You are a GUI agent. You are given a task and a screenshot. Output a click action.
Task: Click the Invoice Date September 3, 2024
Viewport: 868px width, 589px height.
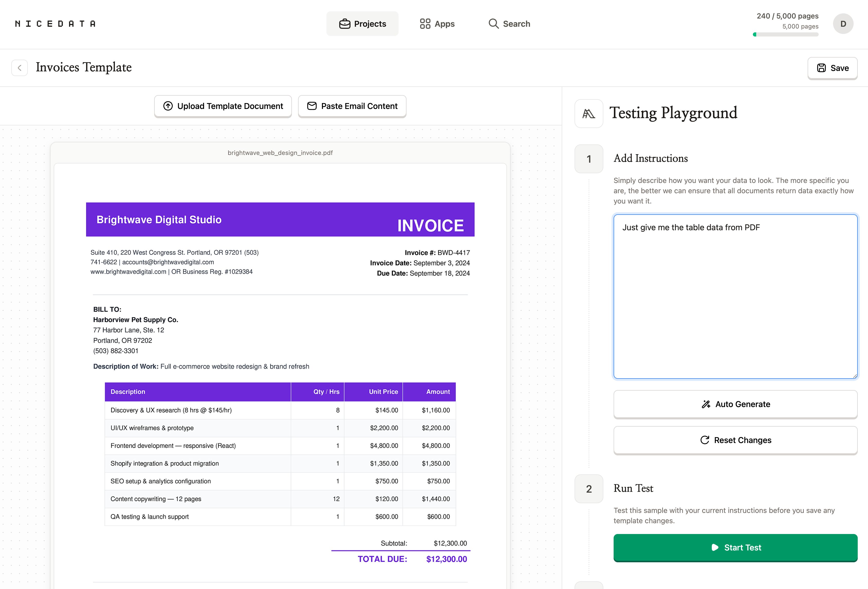tap(420, 263)
